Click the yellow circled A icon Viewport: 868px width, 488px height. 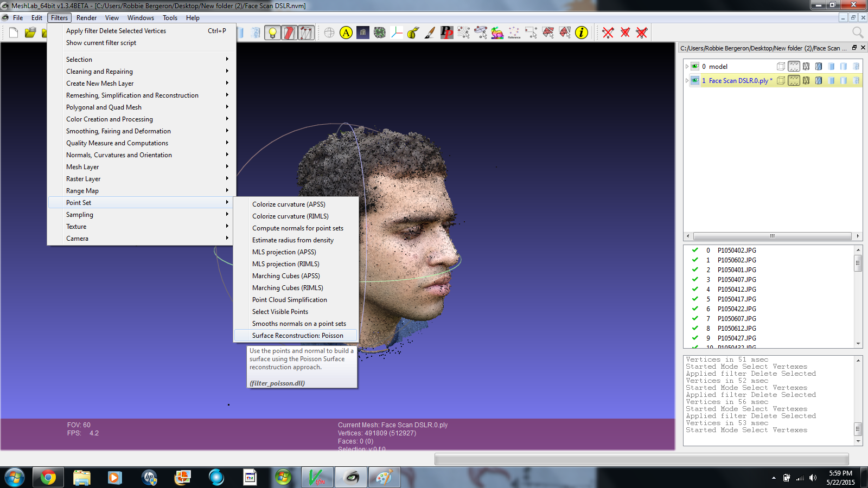click(346, 33)
